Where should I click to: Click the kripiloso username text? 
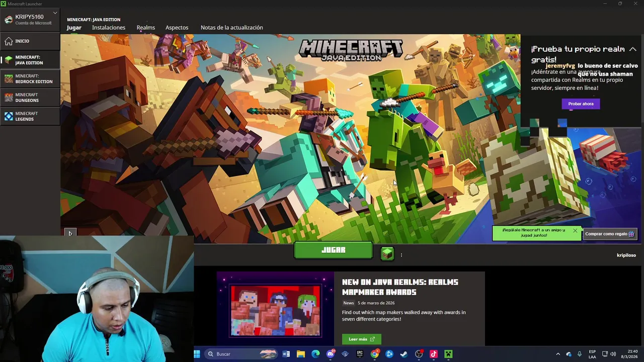coord(626,255)
